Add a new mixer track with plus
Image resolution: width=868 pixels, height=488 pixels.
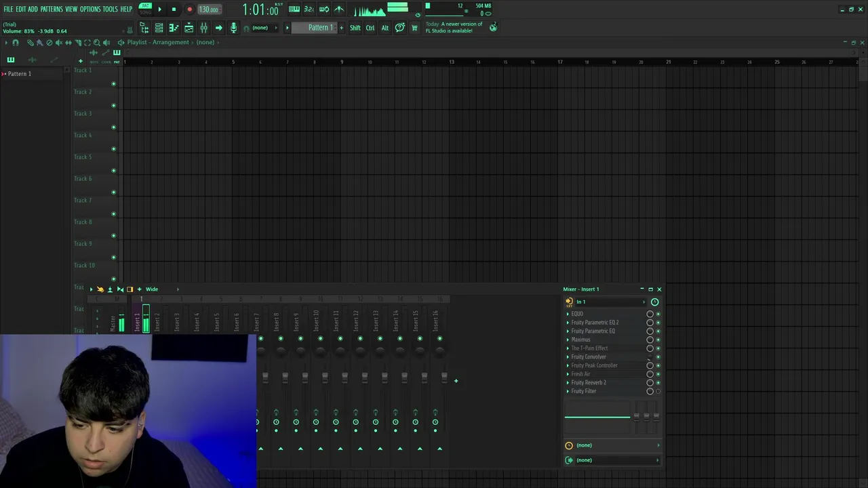click(456, 381)
